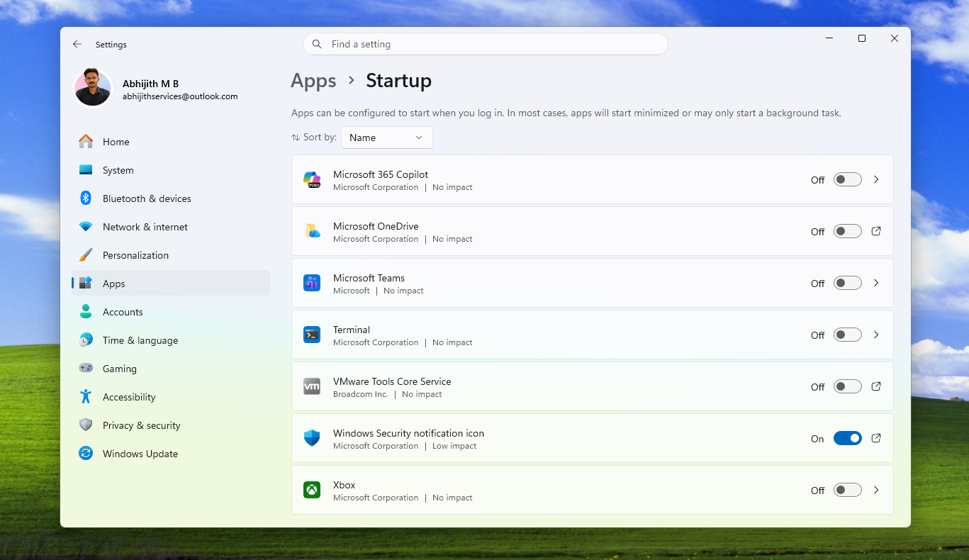Disable Windows Security notification icon startup

(x=847, y=438)
